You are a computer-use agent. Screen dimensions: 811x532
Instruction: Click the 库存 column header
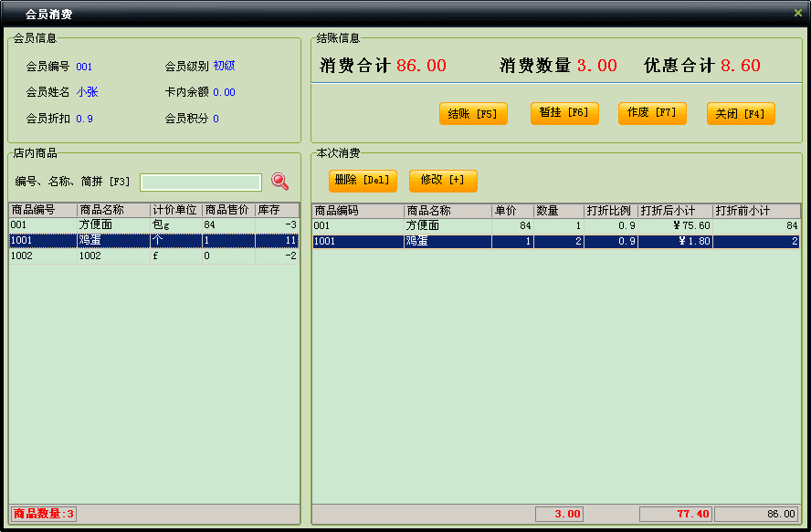[276, 210]
